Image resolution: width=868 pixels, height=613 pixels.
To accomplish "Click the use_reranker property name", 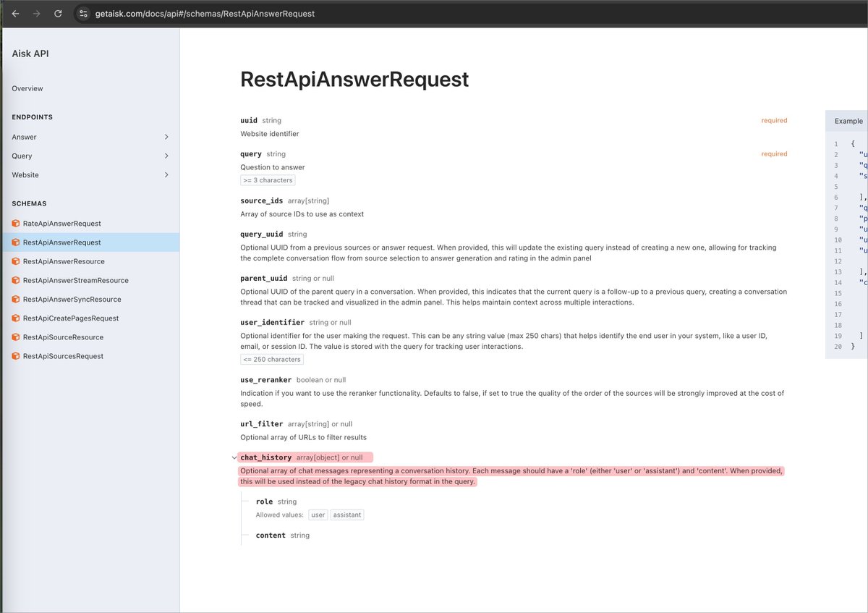I will click(x=265, y=380).
